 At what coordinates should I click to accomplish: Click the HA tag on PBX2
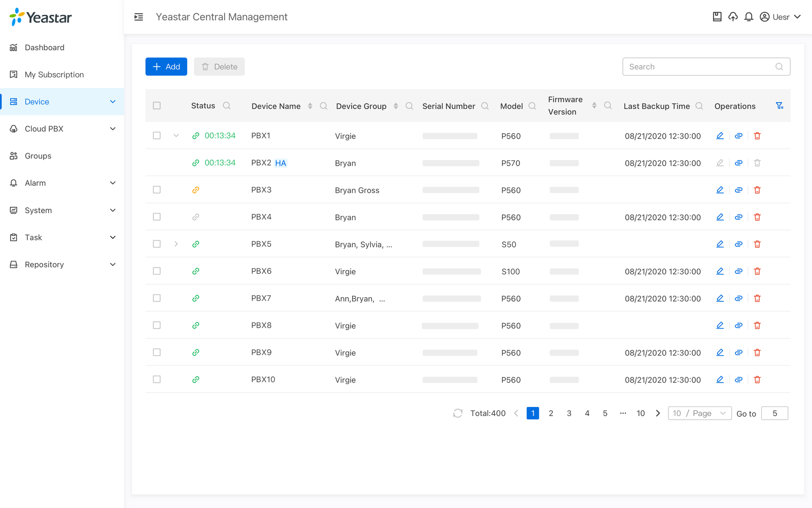click(281, 163)
